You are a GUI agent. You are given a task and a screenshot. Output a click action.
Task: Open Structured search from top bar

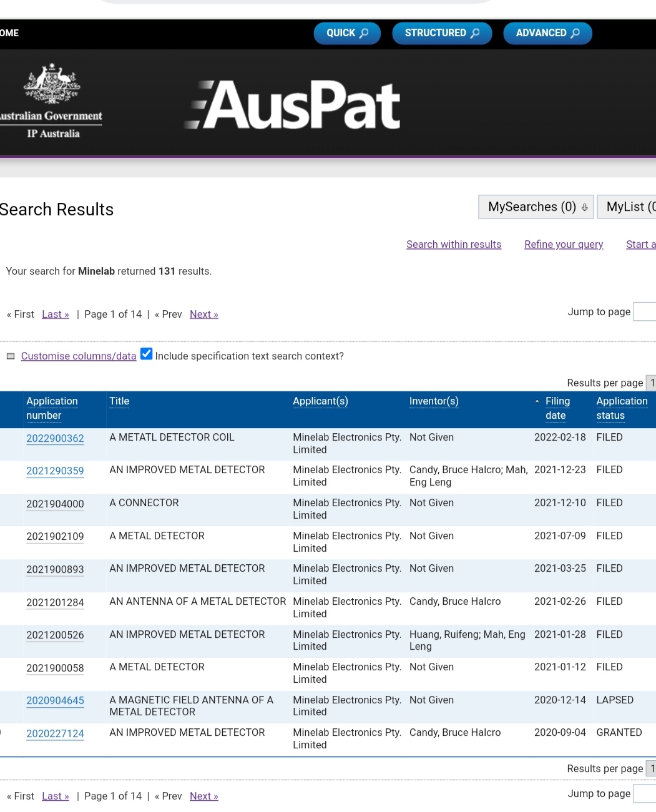tap(442, 33)
